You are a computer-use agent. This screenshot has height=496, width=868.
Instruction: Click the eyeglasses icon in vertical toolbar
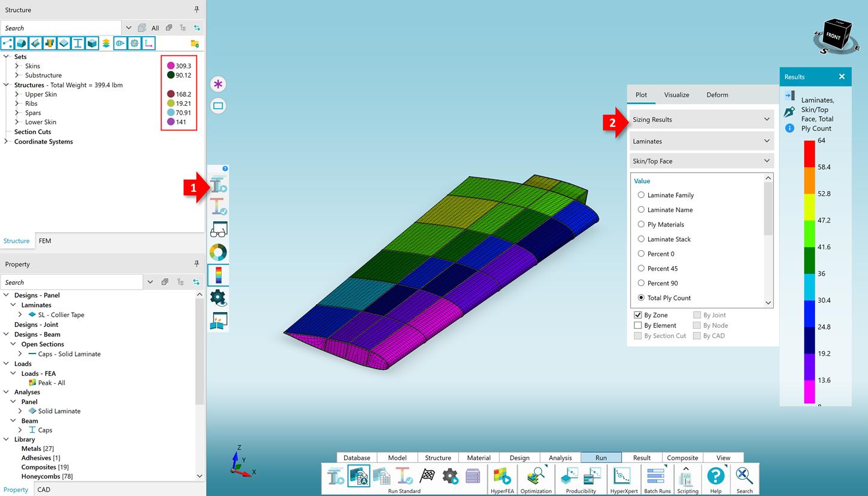(x=218, y=230)
